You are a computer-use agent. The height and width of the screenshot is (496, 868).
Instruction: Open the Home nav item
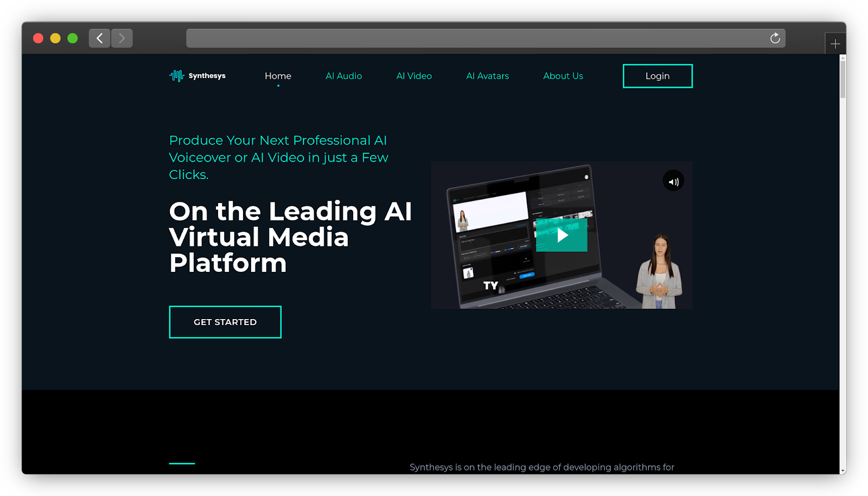coord(278,76)
